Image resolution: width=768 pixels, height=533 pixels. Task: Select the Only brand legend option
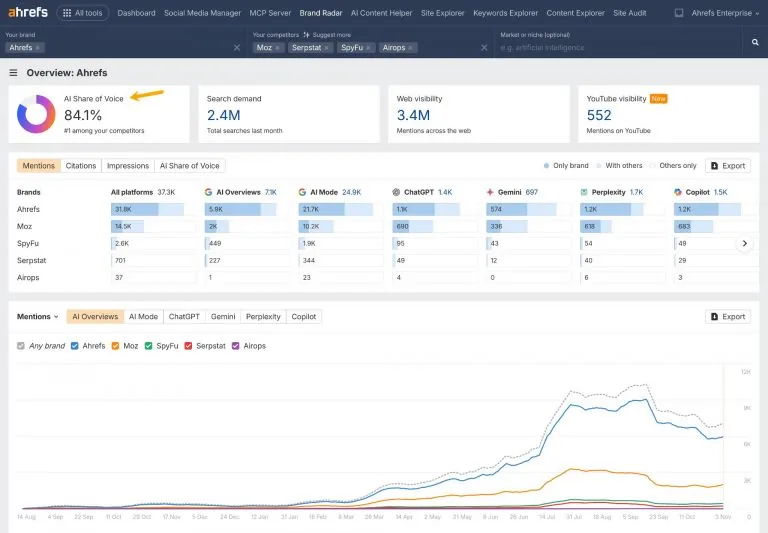pos(566,166)
